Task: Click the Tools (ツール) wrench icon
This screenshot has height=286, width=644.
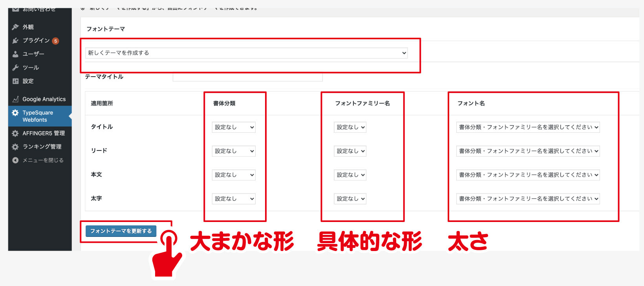Action: 15,68
